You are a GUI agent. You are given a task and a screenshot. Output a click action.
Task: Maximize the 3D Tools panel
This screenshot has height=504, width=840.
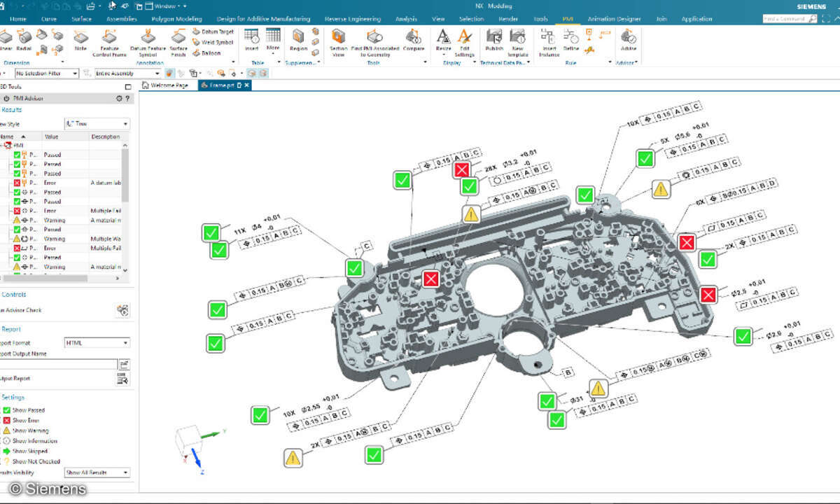click(x=127, y=87)
